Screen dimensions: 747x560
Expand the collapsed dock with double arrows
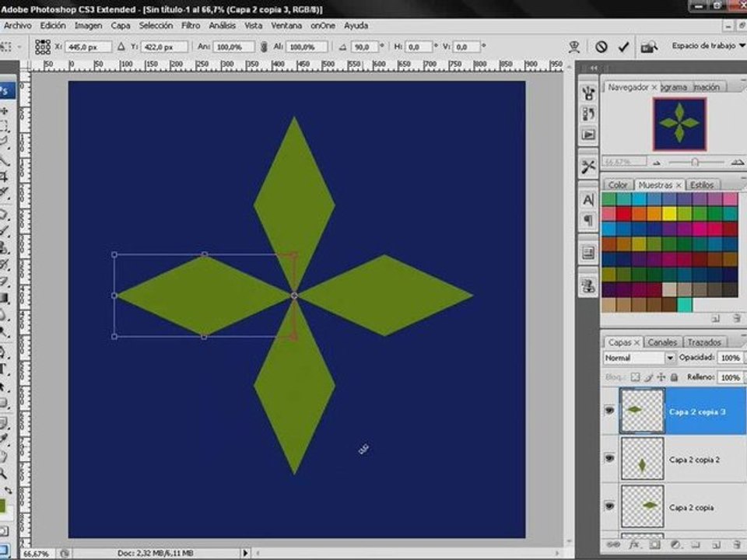point(594,68)
